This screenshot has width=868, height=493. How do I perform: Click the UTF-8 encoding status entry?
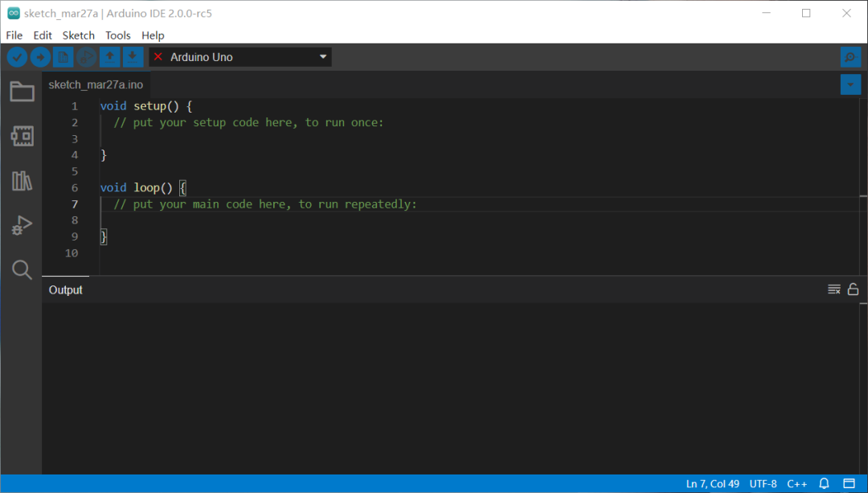click(x=763, y=483)
